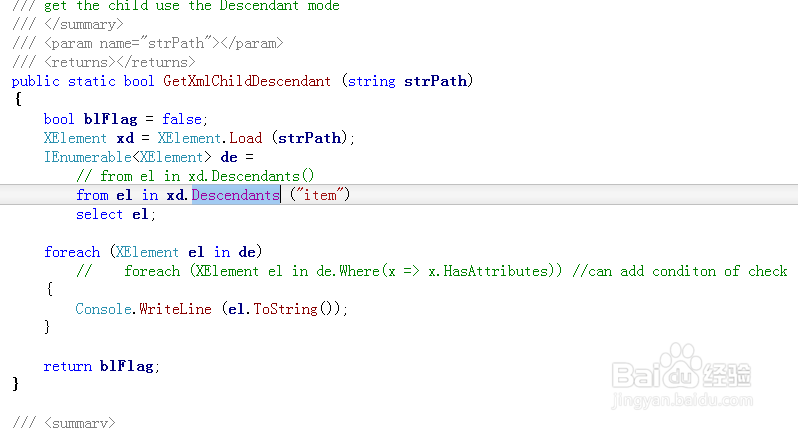Viewport: 798px width, 428px height.
Task: Click the return keyword
Action: pos(68,366)
